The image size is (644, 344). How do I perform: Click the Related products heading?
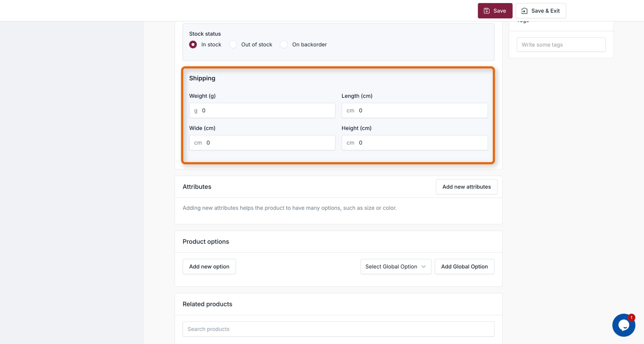(207, 304)
